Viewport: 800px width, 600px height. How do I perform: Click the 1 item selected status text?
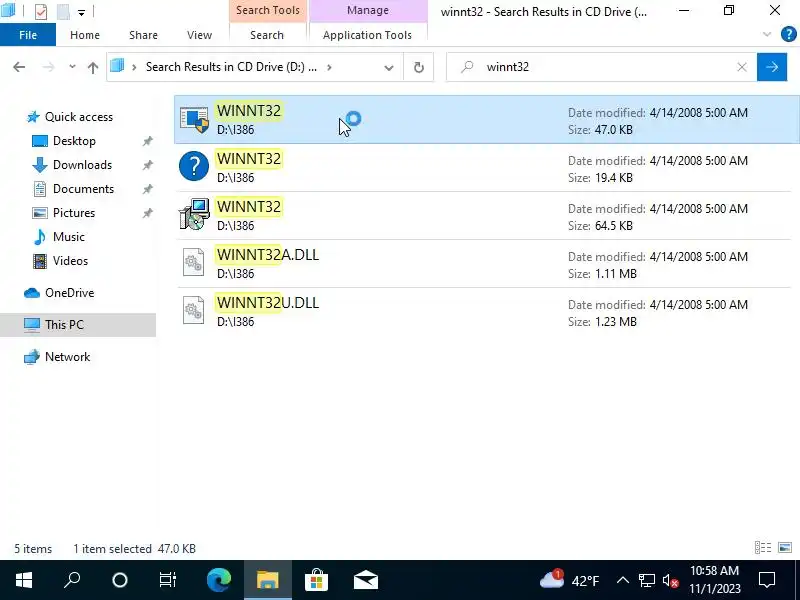112,548
